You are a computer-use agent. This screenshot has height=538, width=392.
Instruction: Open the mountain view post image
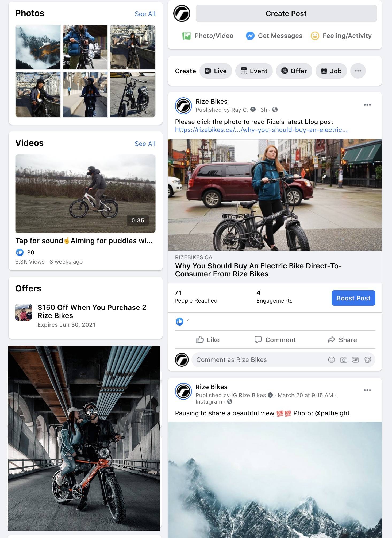(x=275, y=480)
